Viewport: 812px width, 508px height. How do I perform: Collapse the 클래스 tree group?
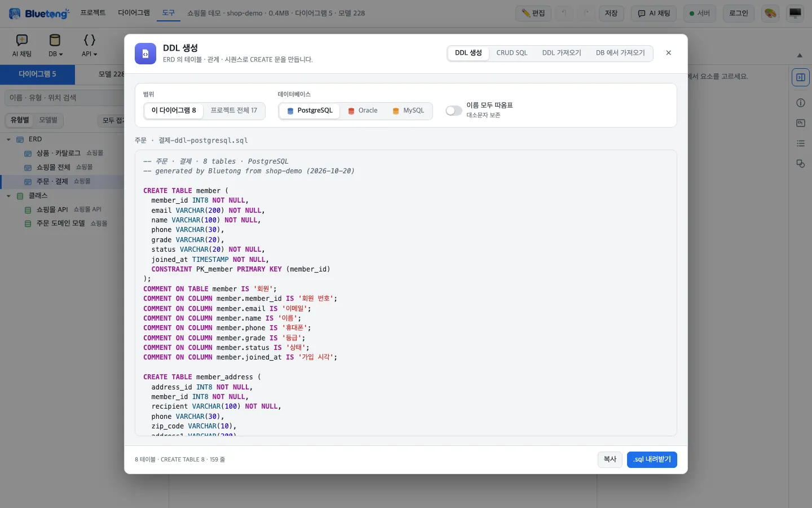coord(8,196)
